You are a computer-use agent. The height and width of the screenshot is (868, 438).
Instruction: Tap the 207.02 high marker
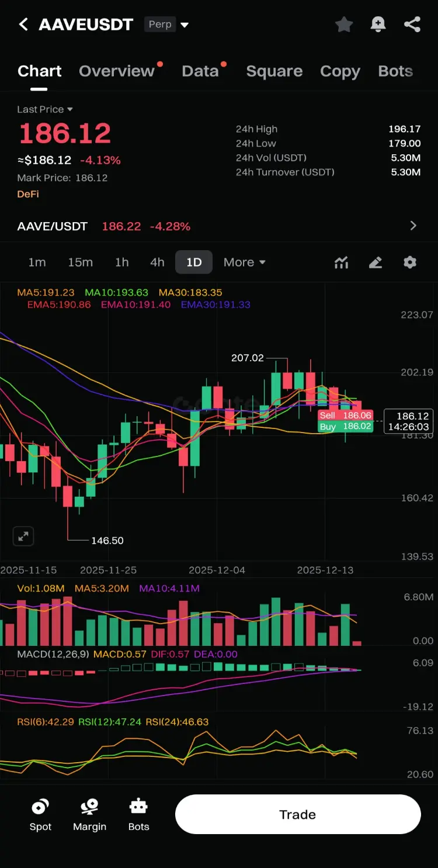tap(248, 358)
